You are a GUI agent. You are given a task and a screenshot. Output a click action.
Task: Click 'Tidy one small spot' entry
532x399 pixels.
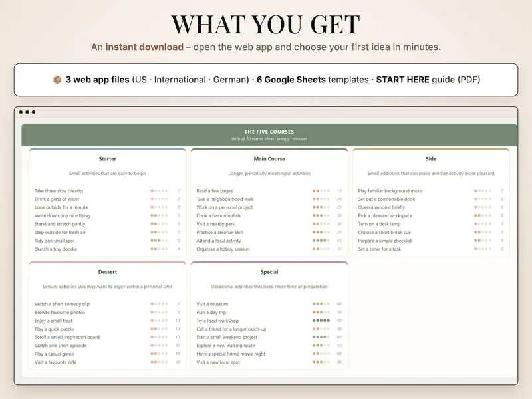pyautogui.click(x=108, y=241)
